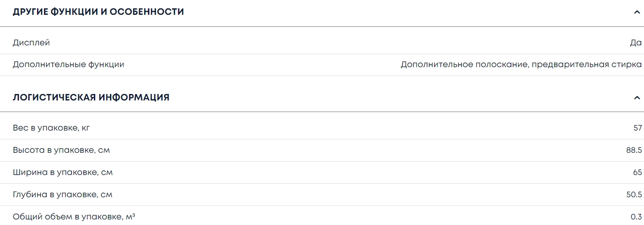Select the Дополнительные функции label
Viewport: 644px width, 225px height.
coord(68,65)
